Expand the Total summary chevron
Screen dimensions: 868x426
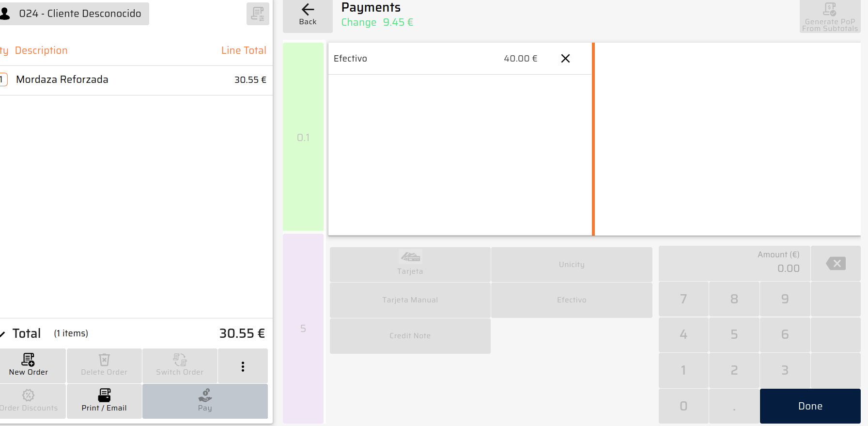click(3, 334)
